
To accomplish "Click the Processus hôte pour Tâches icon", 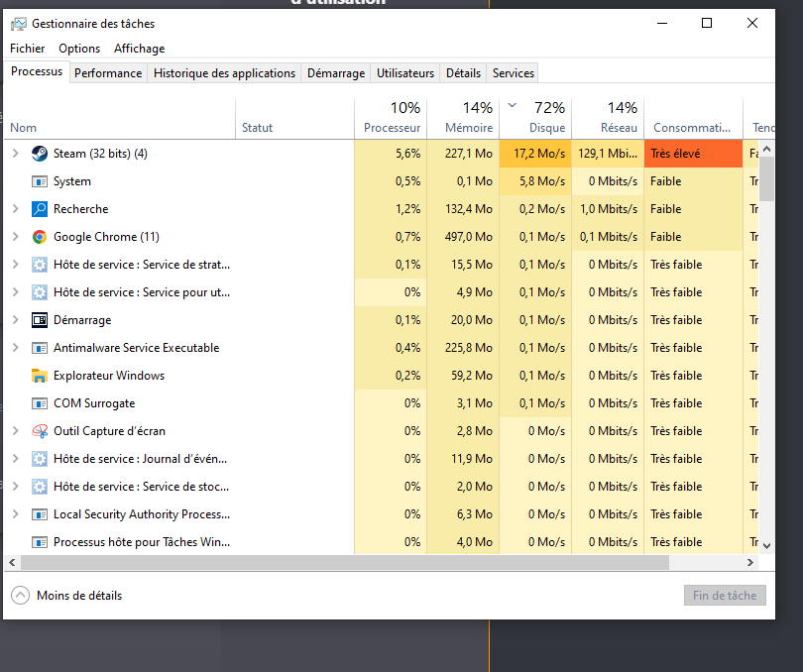I will tap(40, 542).
